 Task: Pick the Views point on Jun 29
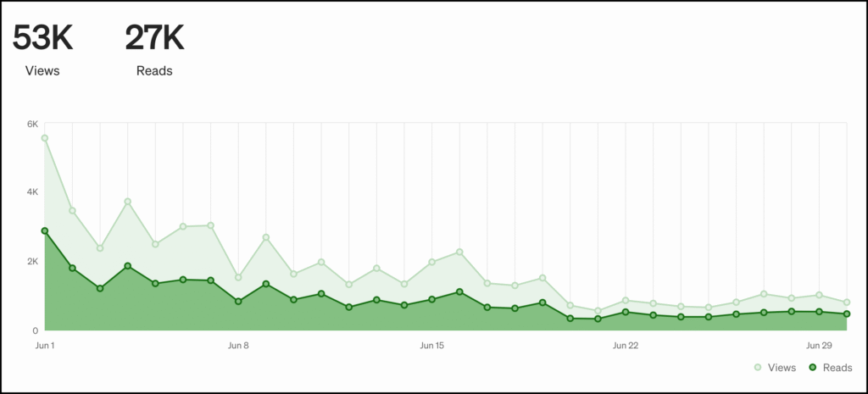819,295
